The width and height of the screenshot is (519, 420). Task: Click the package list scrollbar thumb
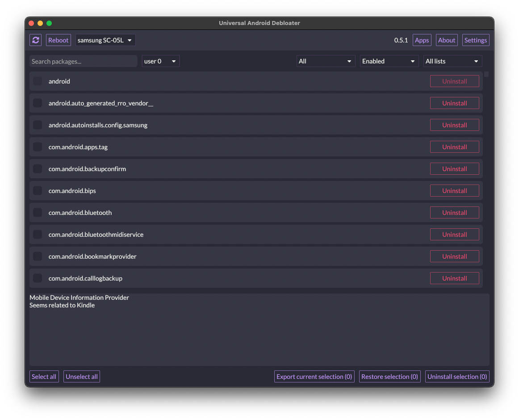click(486, 74)
